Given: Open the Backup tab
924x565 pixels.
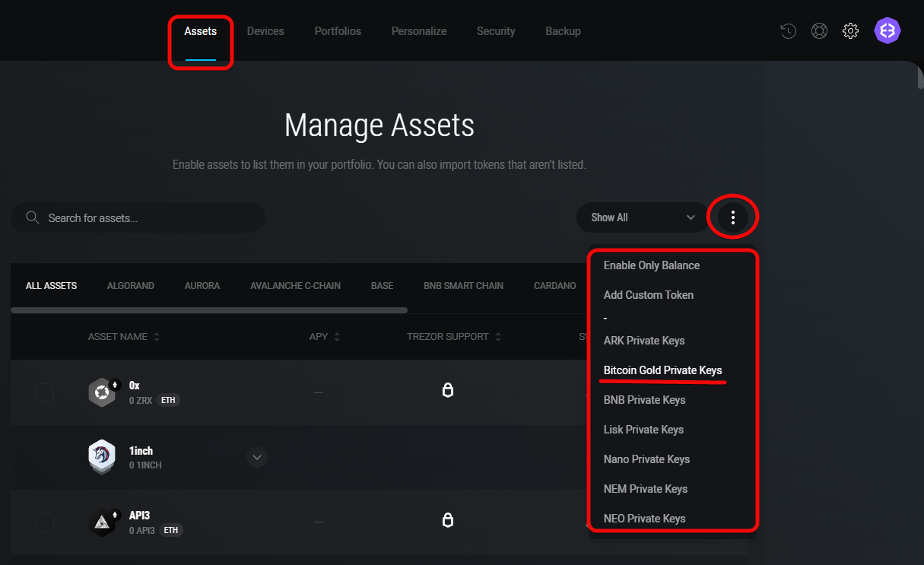Looking at the screenshot, I should [x=563, y=31].
